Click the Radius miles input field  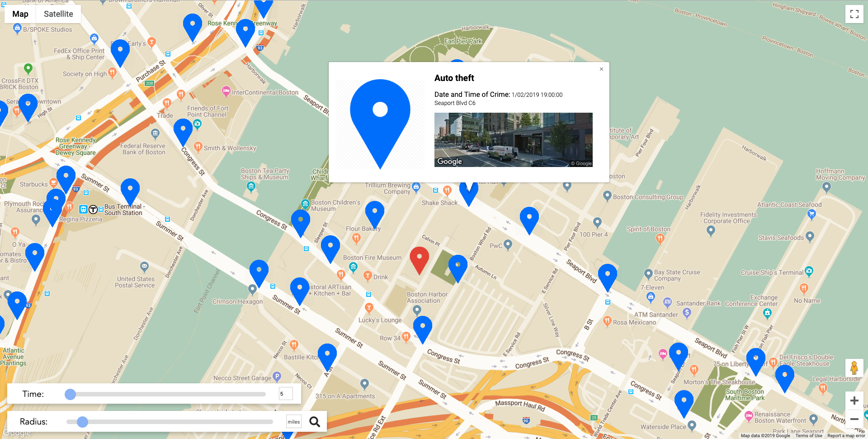tap(294, 422)
